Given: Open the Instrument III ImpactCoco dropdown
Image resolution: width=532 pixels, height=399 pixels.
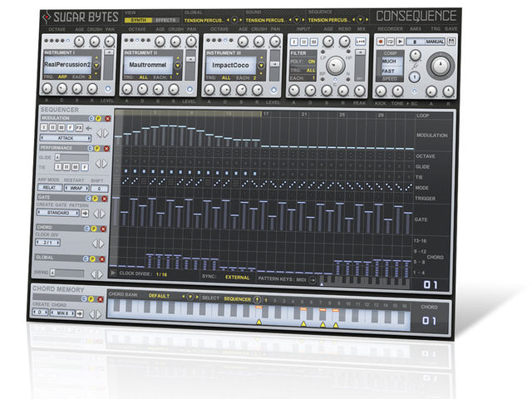Looking at the screenshot, I should point(262,65).
